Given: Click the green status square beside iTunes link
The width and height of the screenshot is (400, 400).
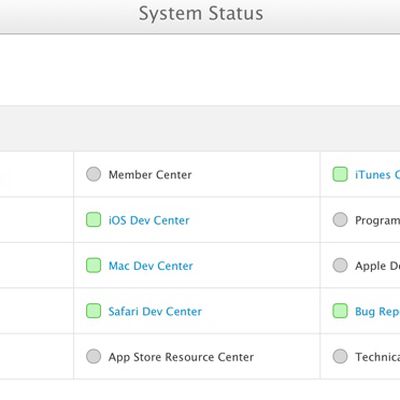Looking at the screenshot, I should click(x=340, y=174).
